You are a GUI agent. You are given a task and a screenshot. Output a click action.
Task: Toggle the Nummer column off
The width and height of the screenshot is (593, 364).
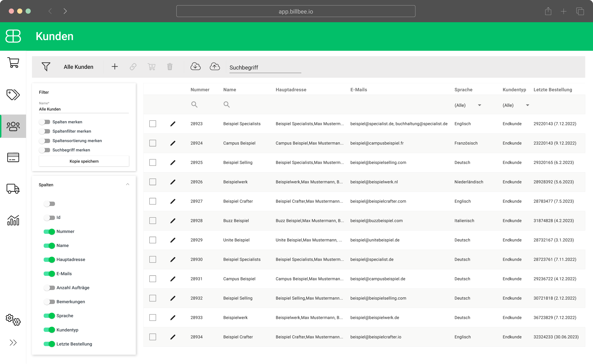tap(49, 232)
